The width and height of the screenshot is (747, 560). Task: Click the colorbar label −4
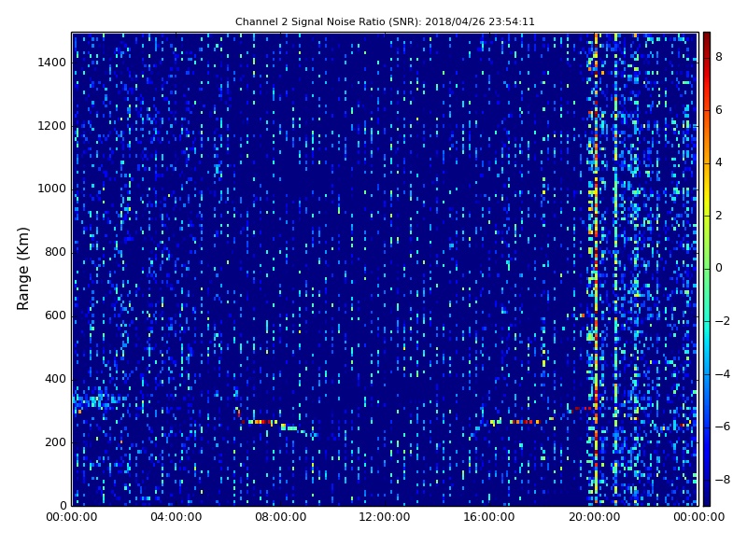(723, 374)
